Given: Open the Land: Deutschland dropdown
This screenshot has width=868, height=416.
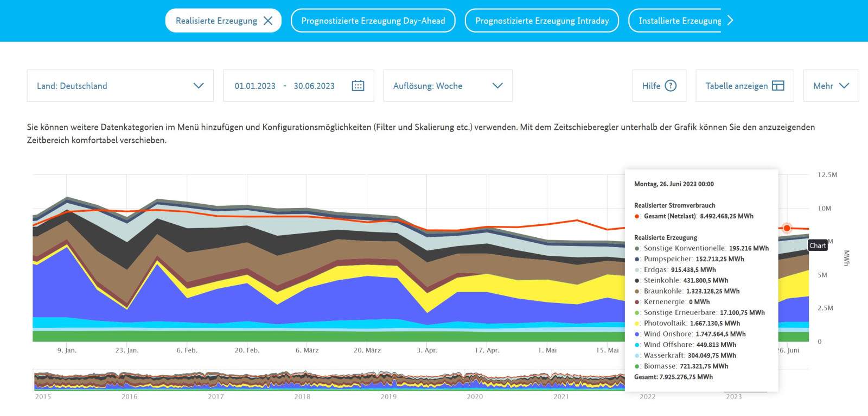Looking at the screenshot, I should [x=120, y=86].
